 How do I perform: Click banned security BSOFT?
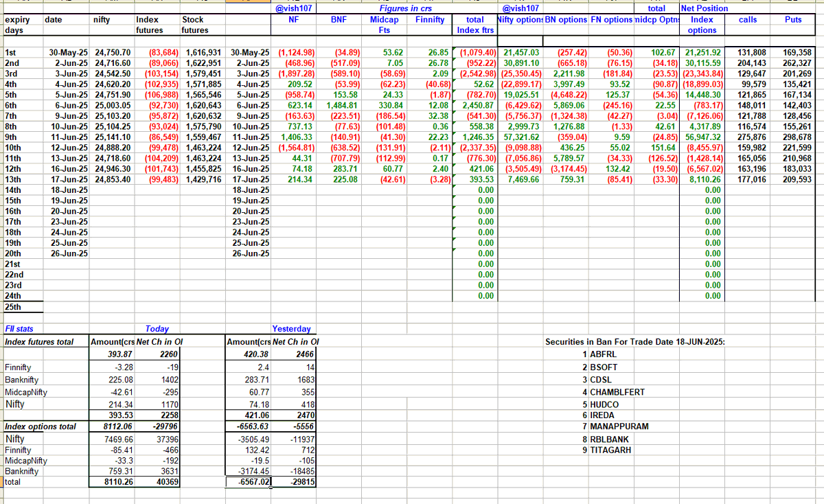[x=604, y=367]
